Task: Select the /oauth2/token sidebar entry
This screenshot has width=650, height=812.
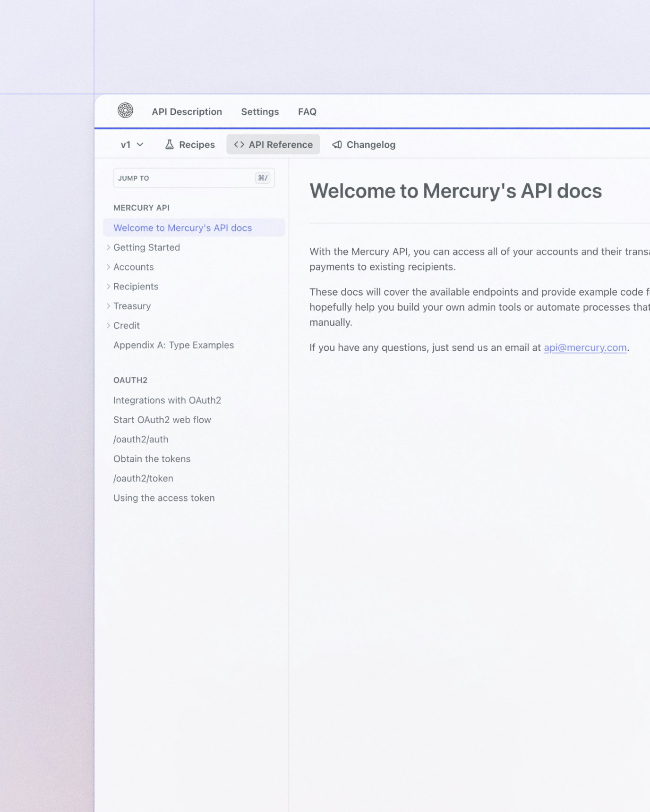Action: click(143, 478)
